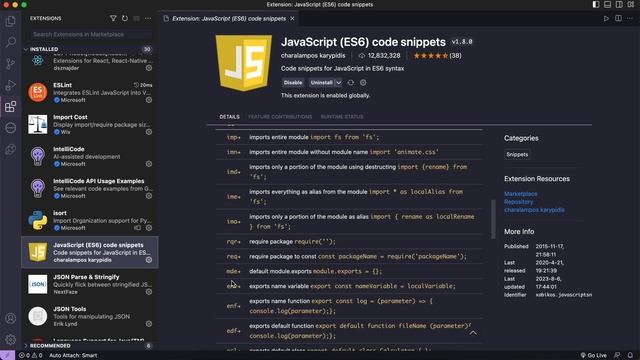The height and width of the screenshot is (360, 640).
Task: Select the Extensions view icon
Action: [x=11, y=107]
